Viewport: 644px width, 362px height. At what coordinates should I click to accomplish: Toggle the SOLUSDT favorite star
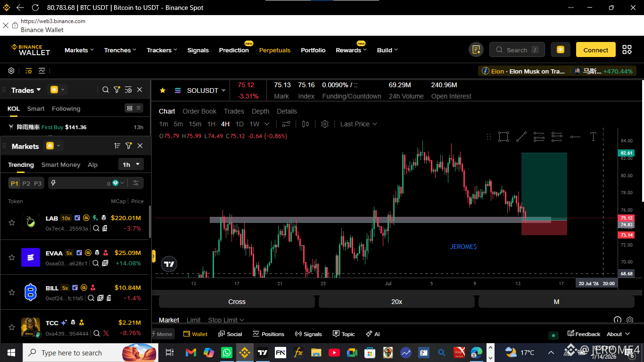(163, 90)
